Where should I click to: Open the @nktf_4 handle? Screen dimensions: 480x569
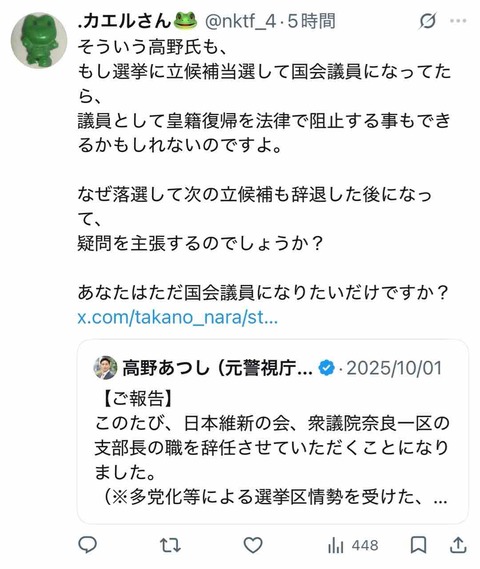point(241,21)
